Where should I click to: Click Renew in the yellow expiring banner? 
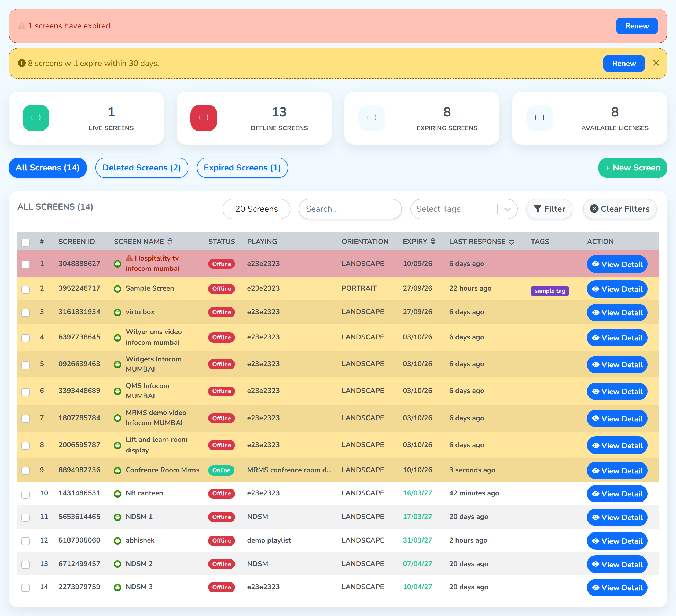624,63
